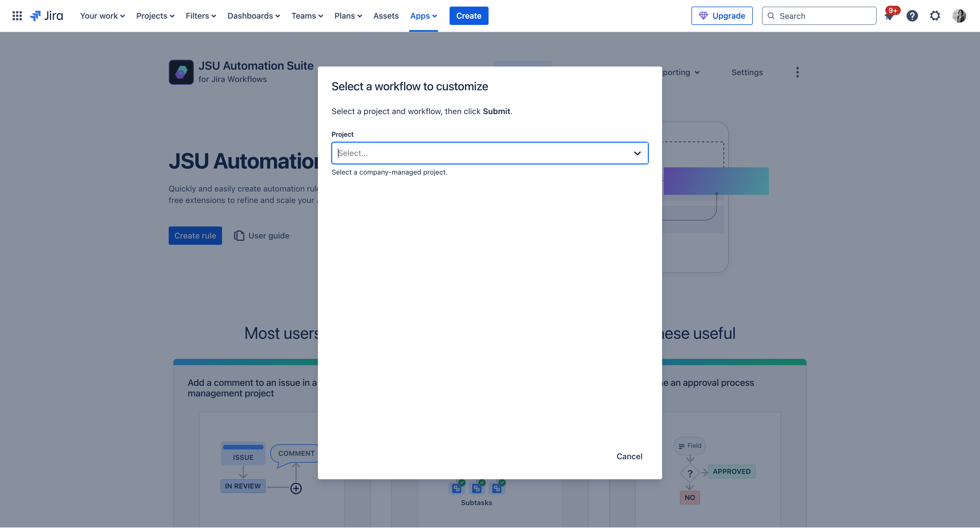
Task: Click the APPROVED status box
Action: (x=732, y=471)
